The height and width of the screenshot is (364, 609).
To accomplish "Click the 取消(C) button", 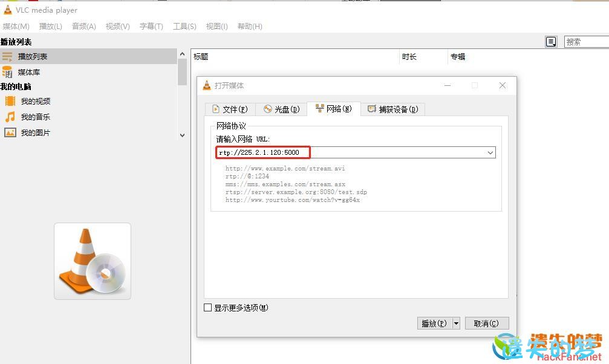I will [487, 323].
